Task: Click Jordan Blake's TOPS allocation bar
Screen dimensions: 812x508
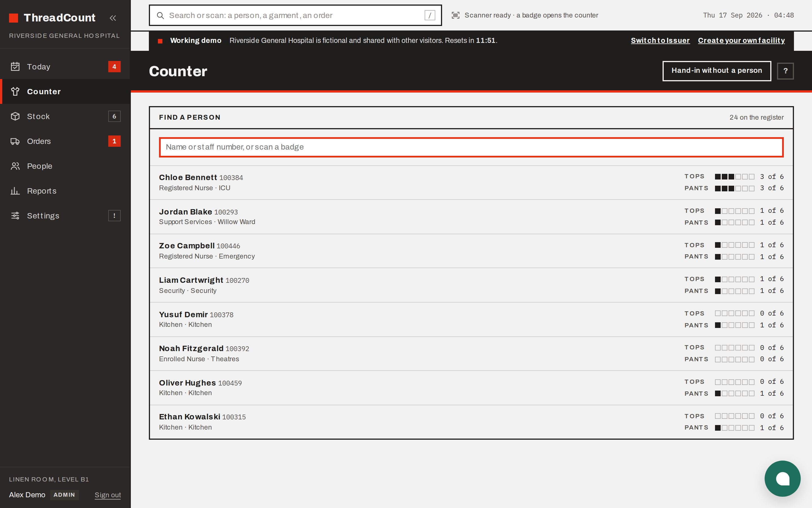Action: click(734, 211)
